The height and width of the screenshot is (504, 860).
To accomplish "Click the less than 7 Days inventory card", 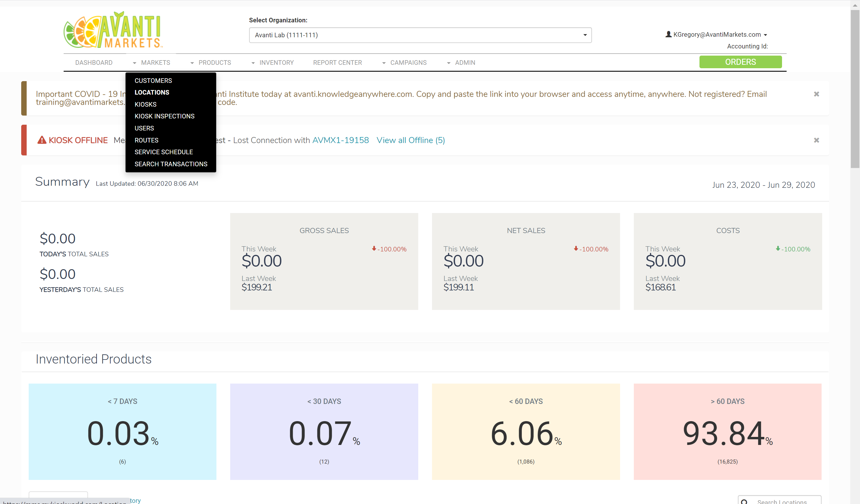I will click(122, 432).
